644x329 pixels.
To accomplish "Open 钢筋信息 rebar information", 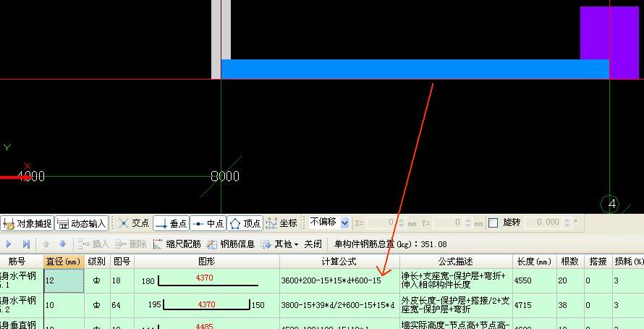I will pyautogui.click(x=230, y=244).
